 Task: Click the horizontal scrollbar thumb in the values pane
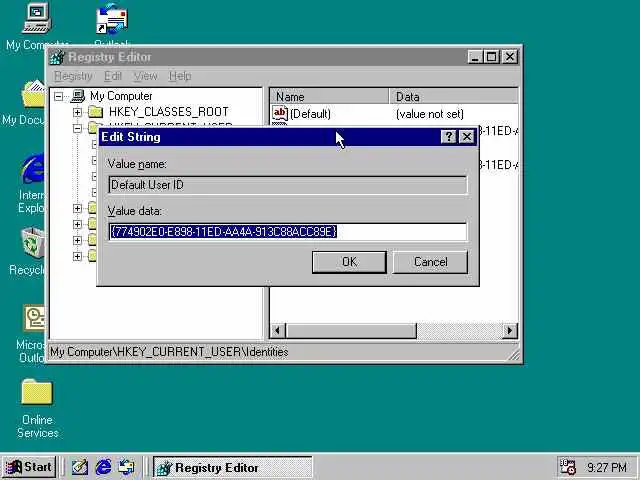pyautogui.click(x=351, y=331)
